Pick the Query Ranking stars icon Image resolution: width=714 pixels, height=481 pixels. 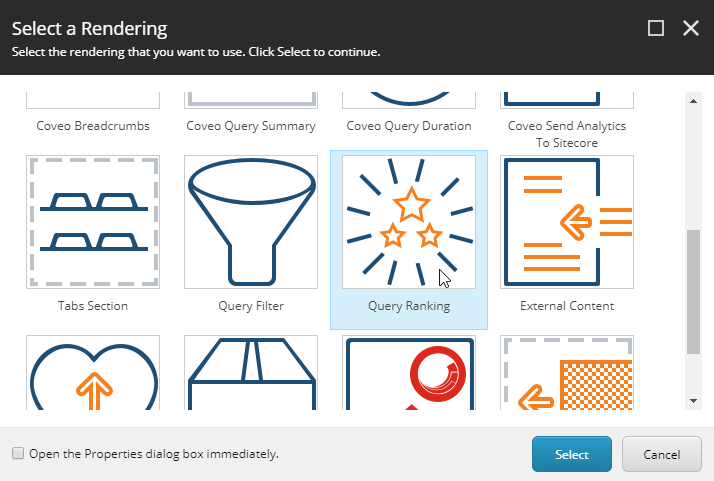pos(409,222)
